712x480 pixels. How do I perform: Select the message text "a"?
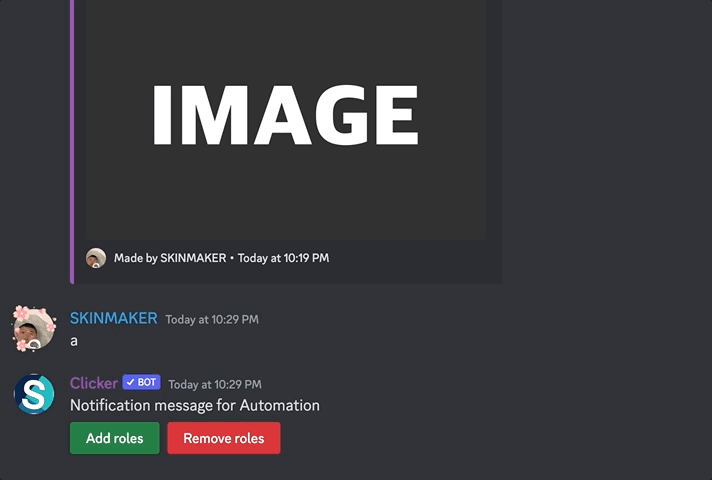[74, 341]
